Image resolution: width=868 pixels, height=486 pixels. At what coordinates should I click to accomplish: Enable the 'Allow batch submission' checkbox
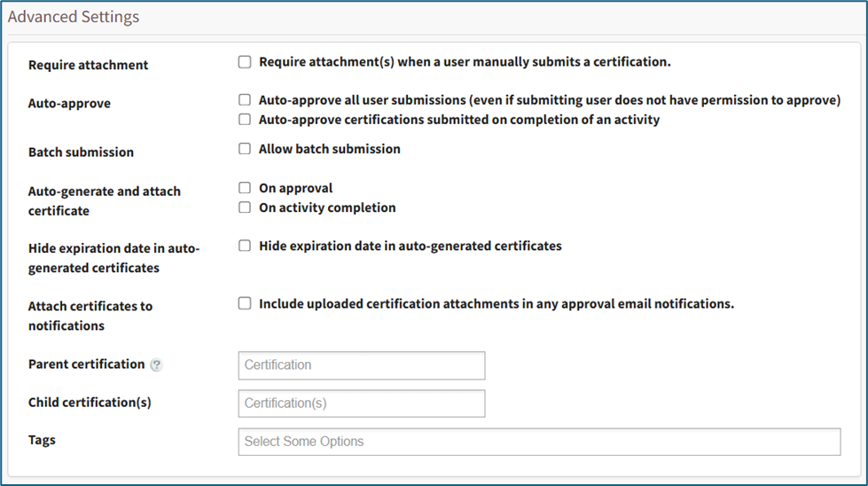pyautogui.click(x=245, y=149)
